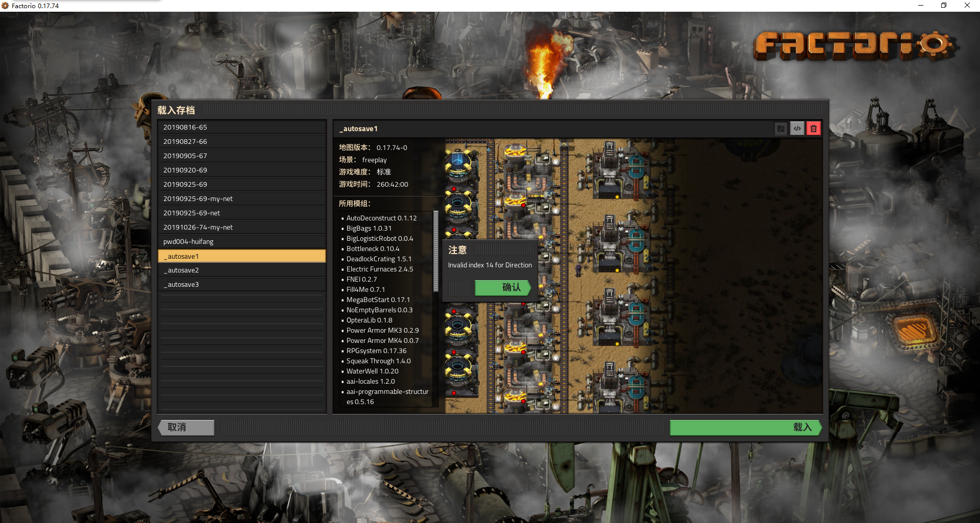Image resolution: width=980 pixels, height=523 pixels.
Task: Minimize the Factorio window
Action: coord(921,6)
